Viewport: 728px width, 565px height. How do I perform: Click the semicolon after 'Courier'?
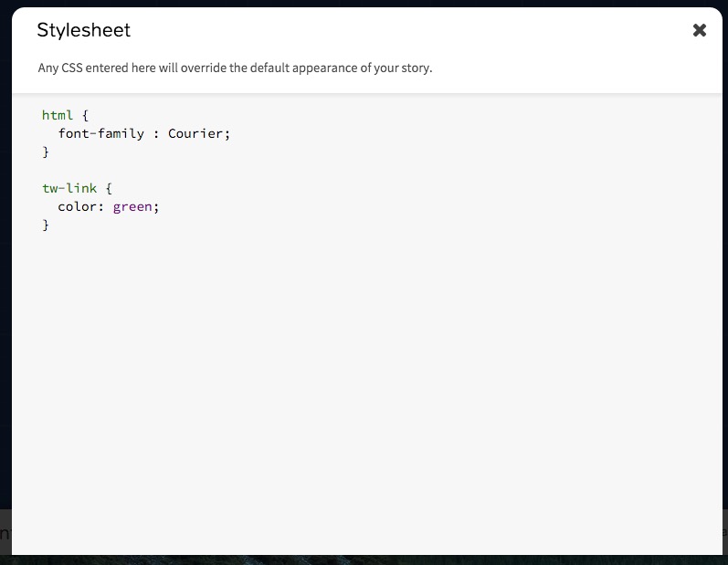coord(227,133)
